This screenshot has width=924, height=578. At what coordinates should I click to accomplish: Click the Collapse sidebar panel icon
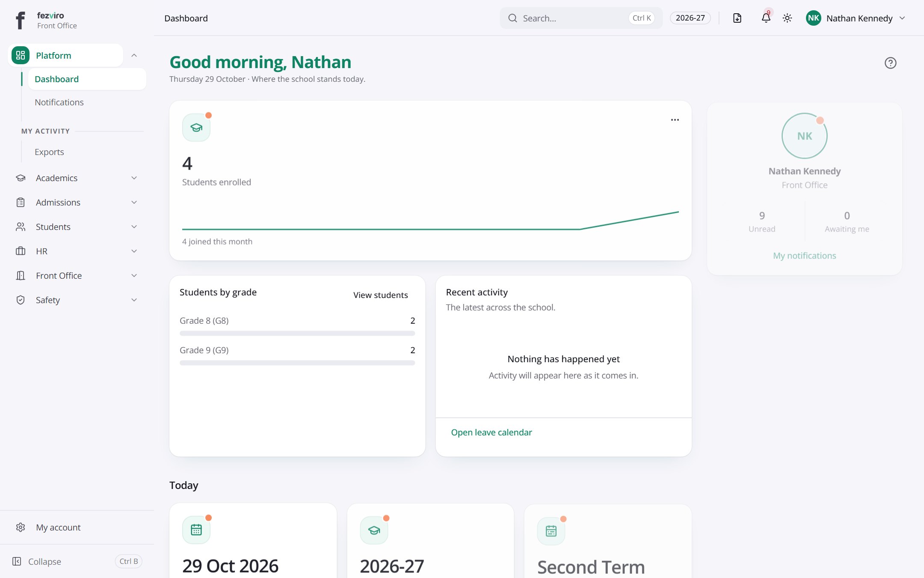pos(17,561)
